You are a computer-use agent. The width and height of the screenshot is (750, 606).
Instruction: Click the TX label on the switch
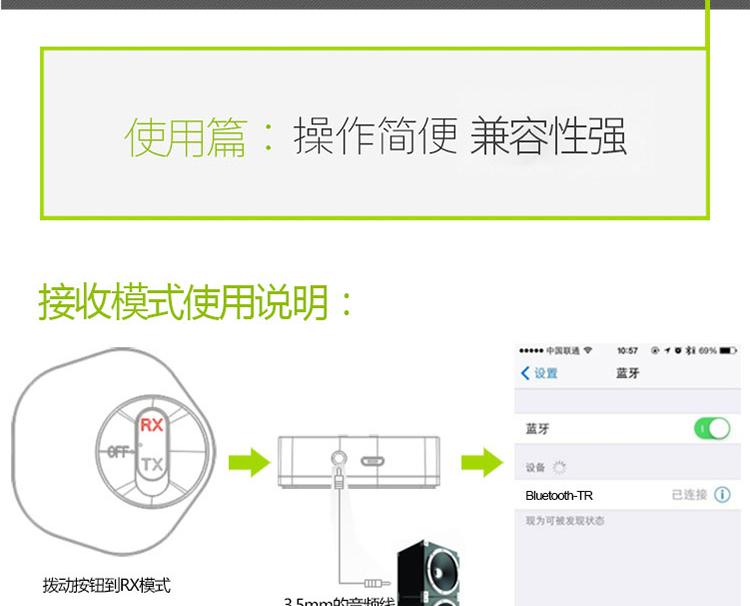[153, 464]
